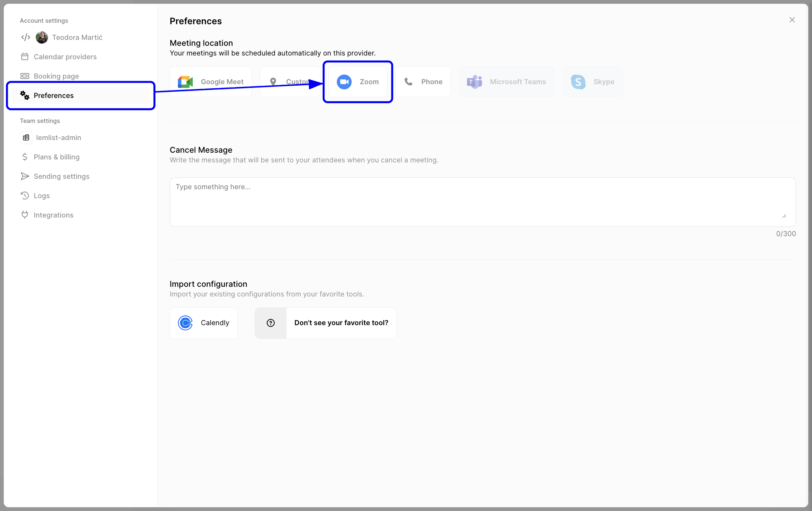Click the cancel message text area
This screenshot has width=812, height=511.
[x=480, y=202]
